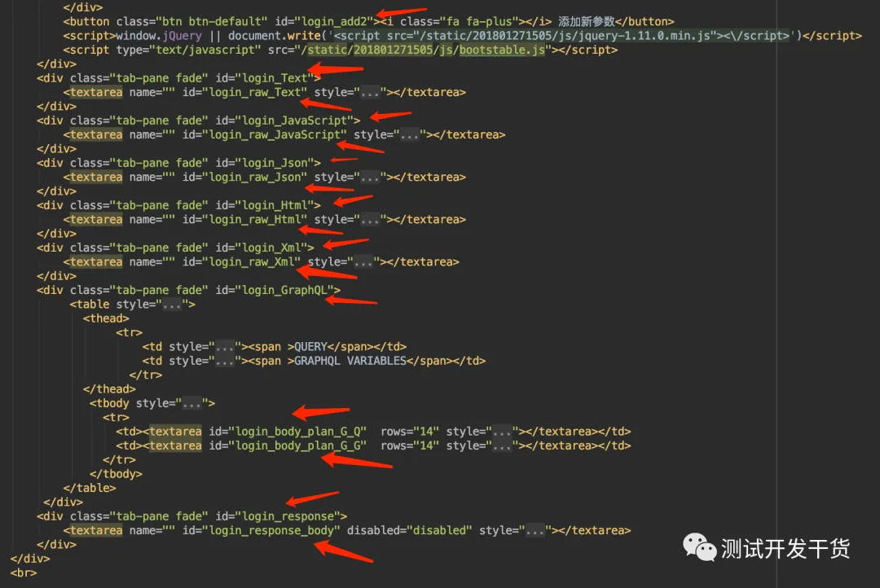Place cursor in the login_Xml div id
The width and height of the screenshot is (880, 588).
tap(271, 248)
